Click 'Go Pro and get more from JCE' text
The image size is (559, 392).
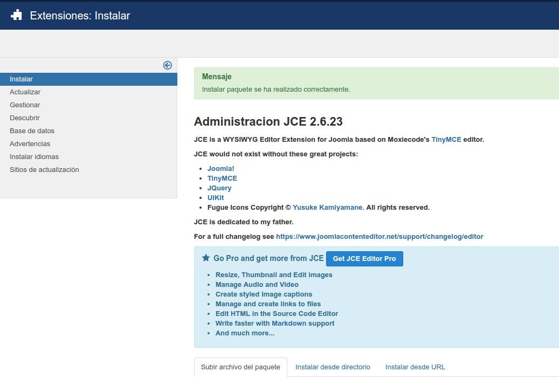(x=268, y=258)
